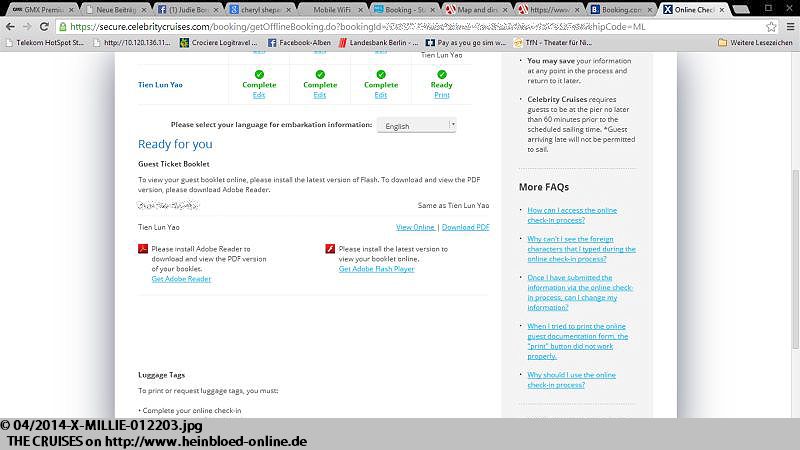Switch to the Booking.com tab
This screenshot has height=450, width=800.
pos(621,10)
